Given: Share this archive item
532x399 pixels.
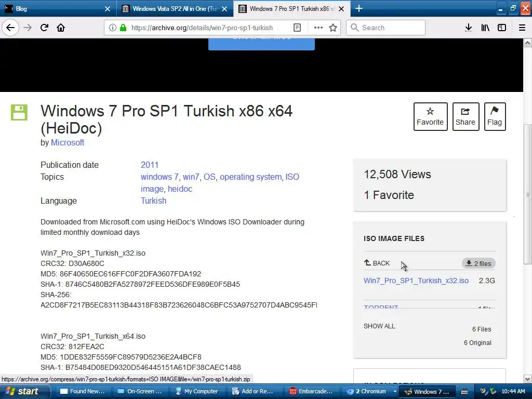Looking at the screenshot, I should coord(465,116).
